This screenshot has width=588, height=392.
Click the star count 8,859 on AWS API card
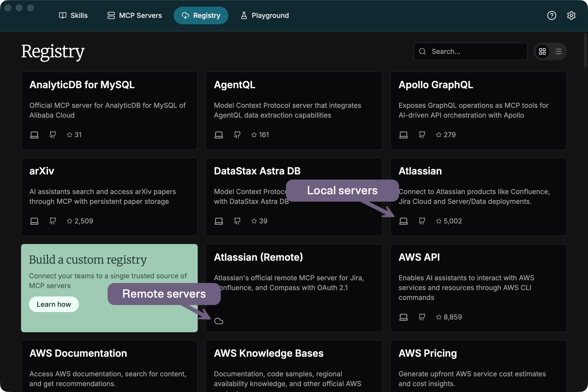click(453, 317)
